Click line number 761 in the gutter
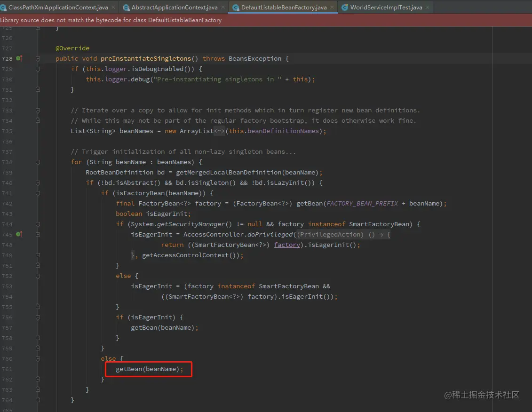 [7, 369]
